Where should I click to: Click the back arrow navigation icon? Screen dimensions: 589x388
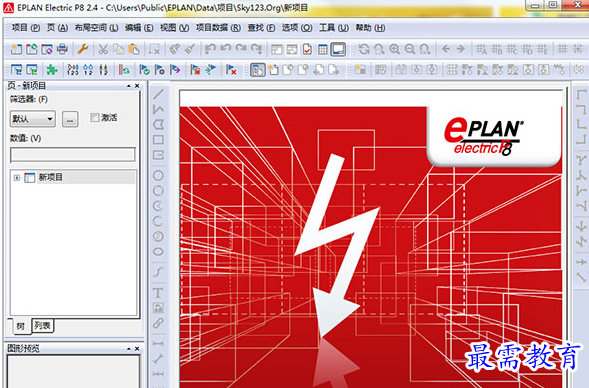click(x=446, y=49)
